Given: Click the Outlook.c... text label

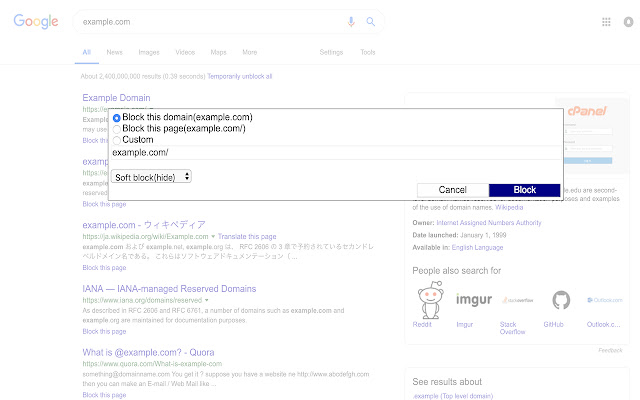Looking at the screenshot, I should click(603, 324).
